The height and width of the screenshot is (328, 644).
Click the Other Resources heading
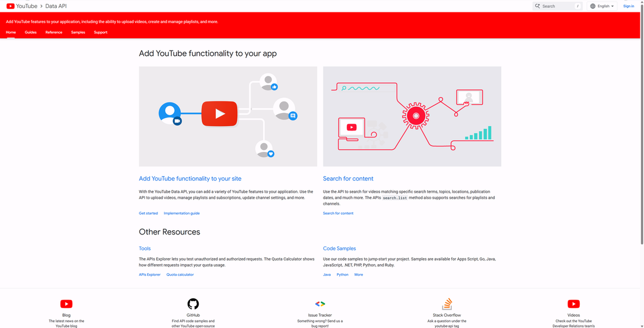click(x=170, y=232)
